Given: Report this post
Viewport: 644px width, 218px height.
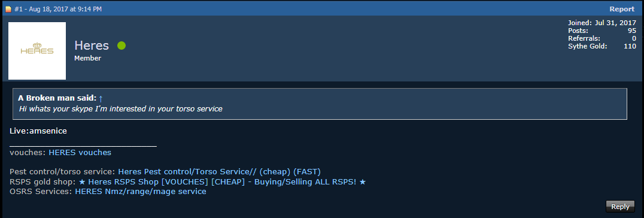Looking at the screenshot, I should [622, 9].
